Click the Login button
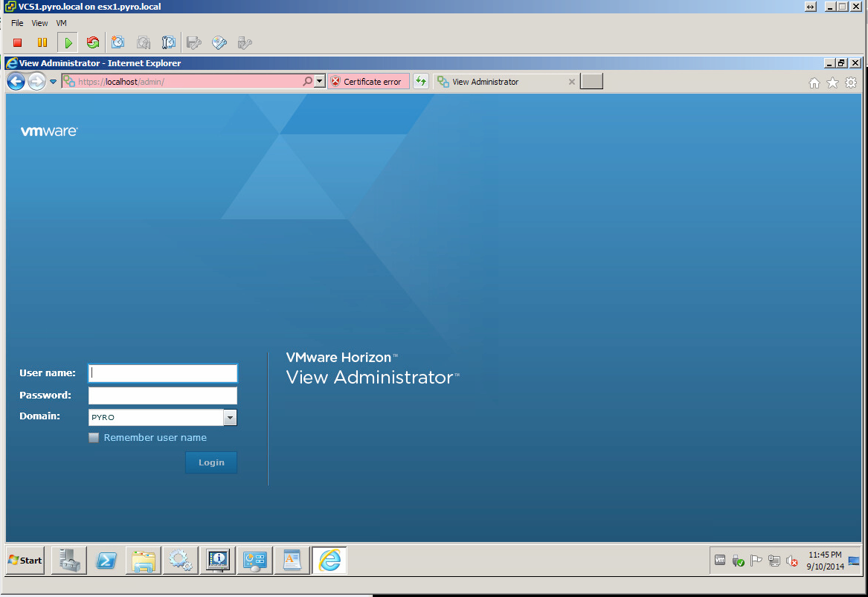The image size is (868, 597). pos(211,462)
